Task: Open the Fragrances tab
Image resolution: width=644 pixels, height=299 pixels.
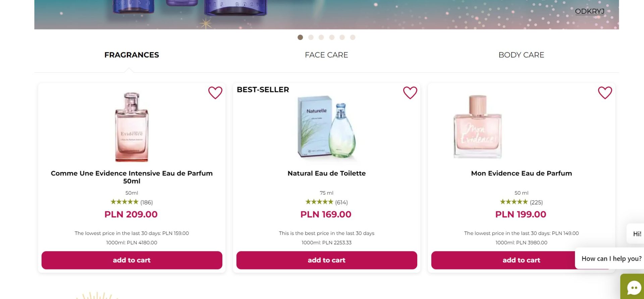Action: tap(131, 55)
